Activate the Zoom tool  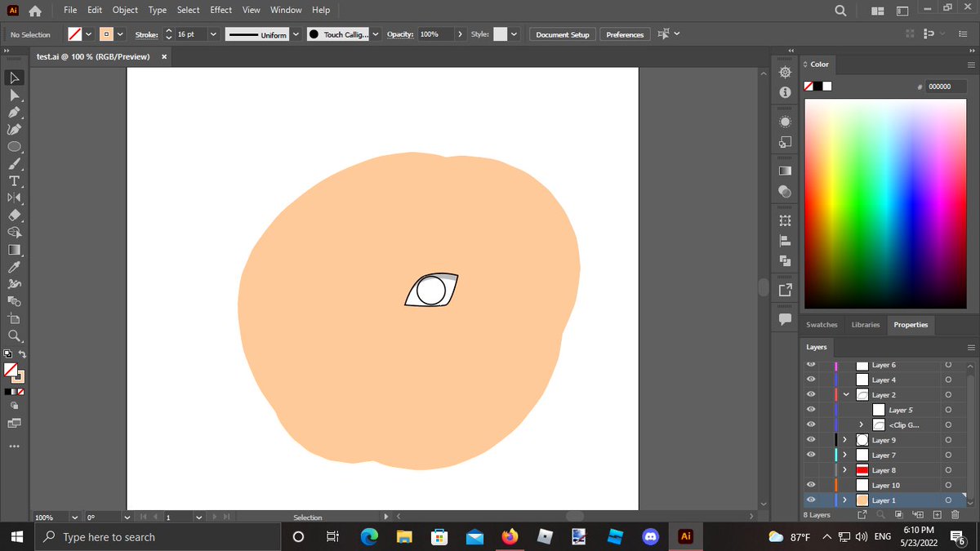(14, 335)
